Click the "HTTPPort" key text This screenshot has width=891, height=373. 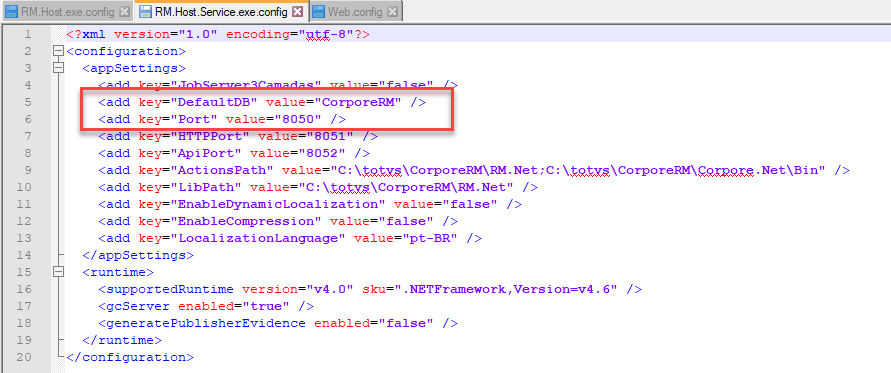click(x=211, y=136)
